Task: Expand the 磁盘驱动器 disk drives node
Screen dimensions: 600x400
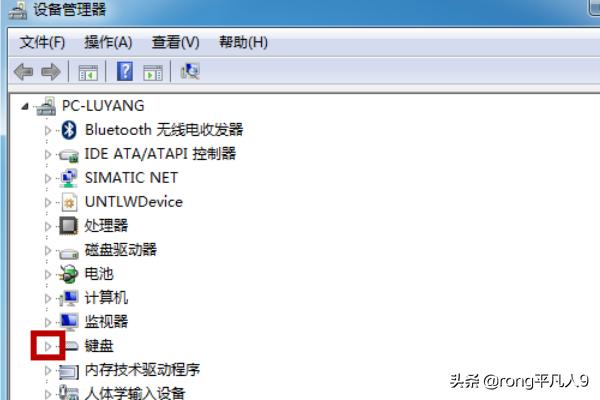Action: point(46,250)
